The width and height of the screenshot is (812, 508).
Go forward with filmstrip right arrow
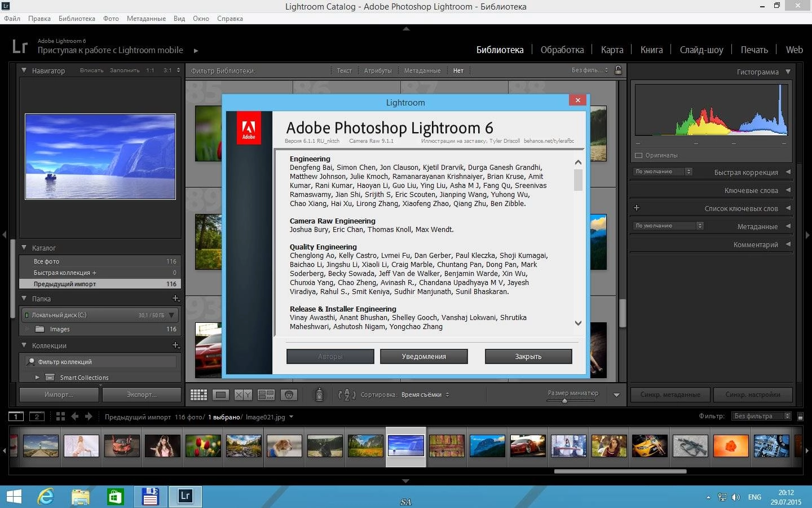tap(89, 417)
